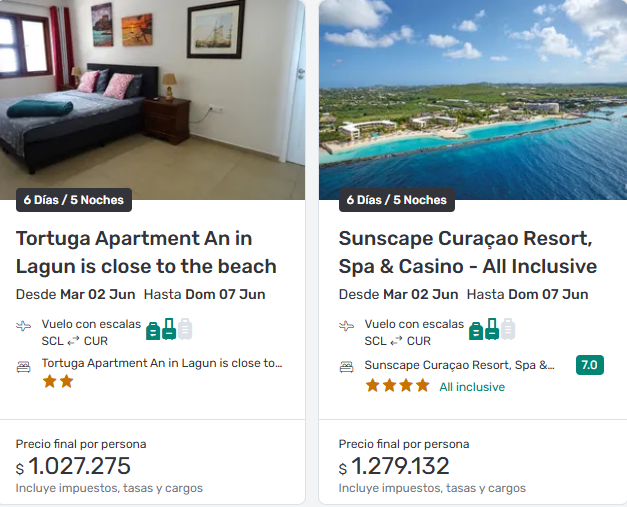
Task: Click the bed icon on Sunscape Curaçao card
Action: 347,366
